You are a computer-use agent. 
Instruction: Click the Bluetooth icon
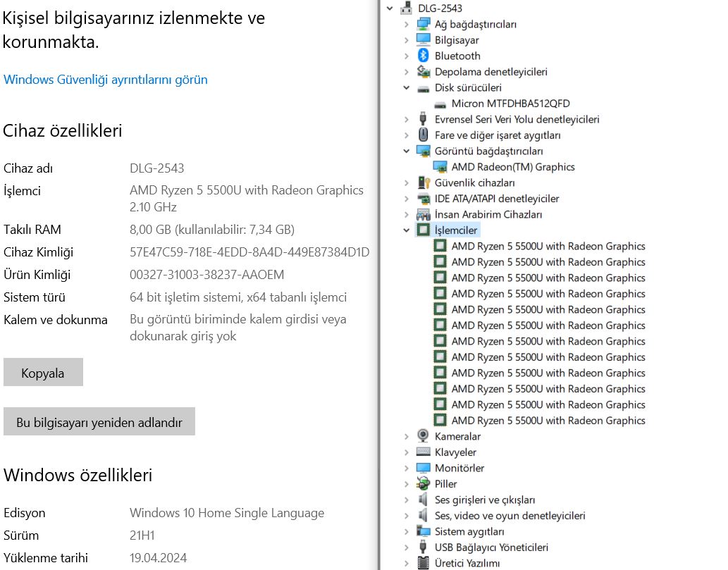click(x=423, y=56)
